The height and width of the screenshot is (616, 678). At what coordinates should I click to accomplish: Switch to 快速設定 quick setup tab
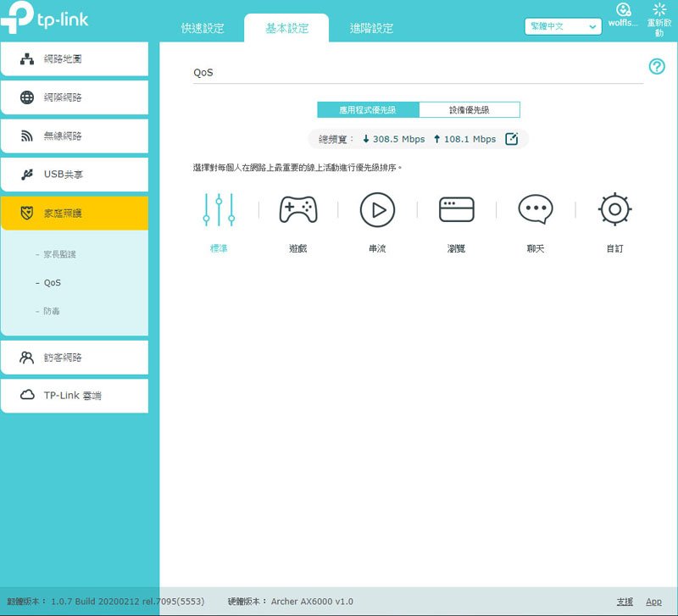pyautogui.click(x=203, y=28)
